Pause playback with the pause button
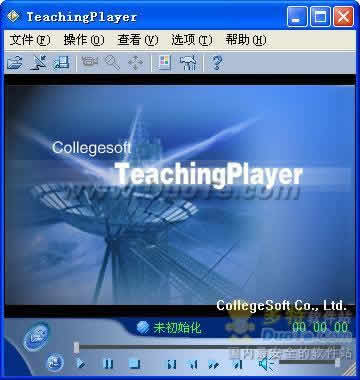Screen dimensions: 360x380 coord(108,363)
